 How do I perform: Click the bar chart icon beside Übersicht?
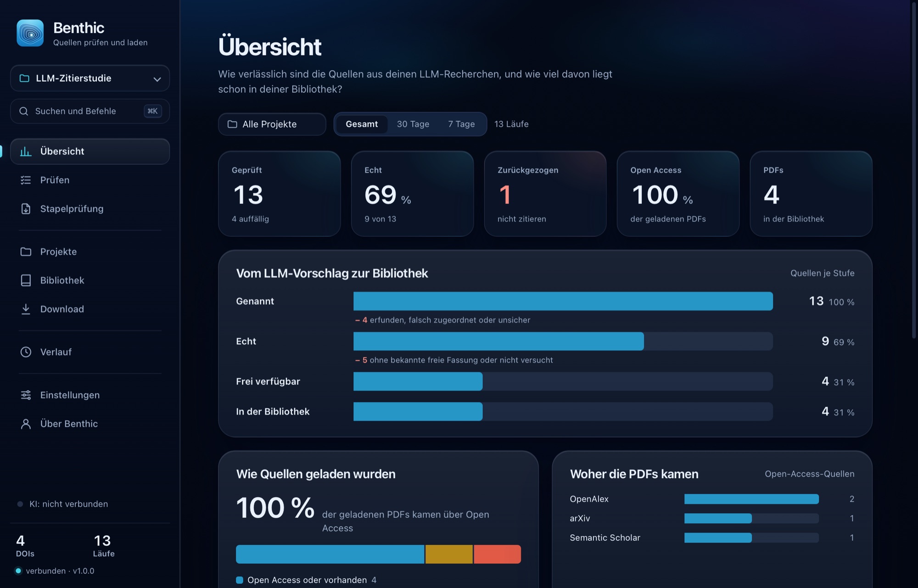(x=26, y=151)
